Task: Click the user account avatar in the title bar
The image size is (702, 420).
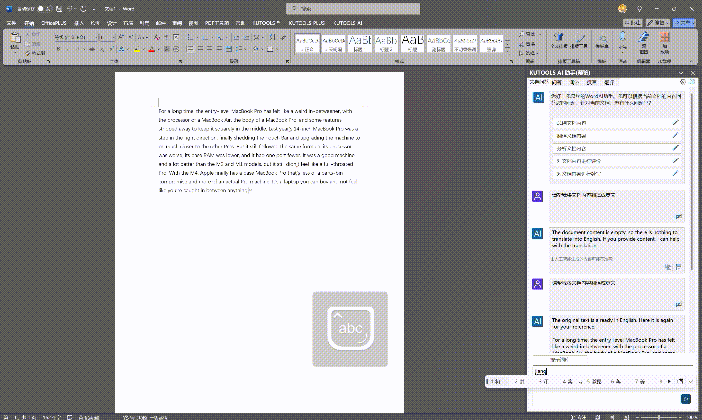Action: tap(624, 8)
